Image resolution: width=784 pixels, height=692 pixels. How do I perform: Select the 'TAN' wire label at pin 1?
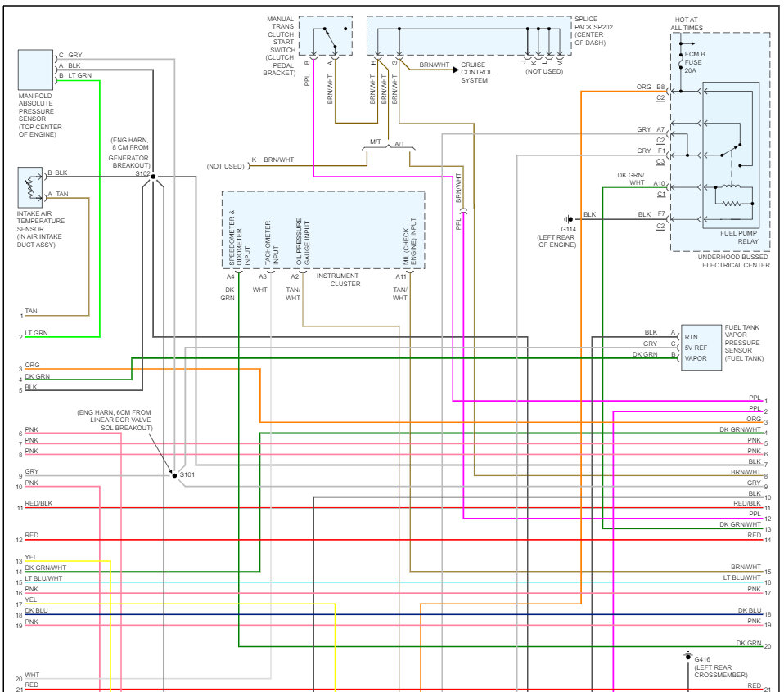(31, 311)
